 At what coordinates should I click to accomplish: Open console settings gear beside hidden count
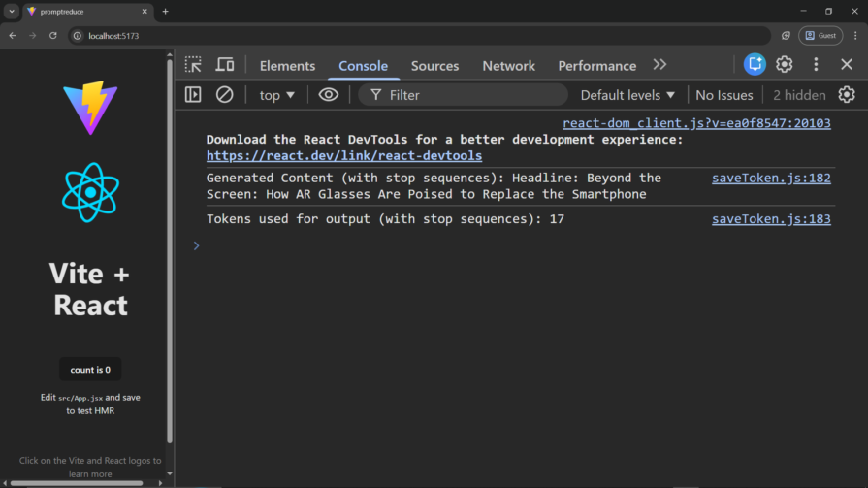[847, 95]
